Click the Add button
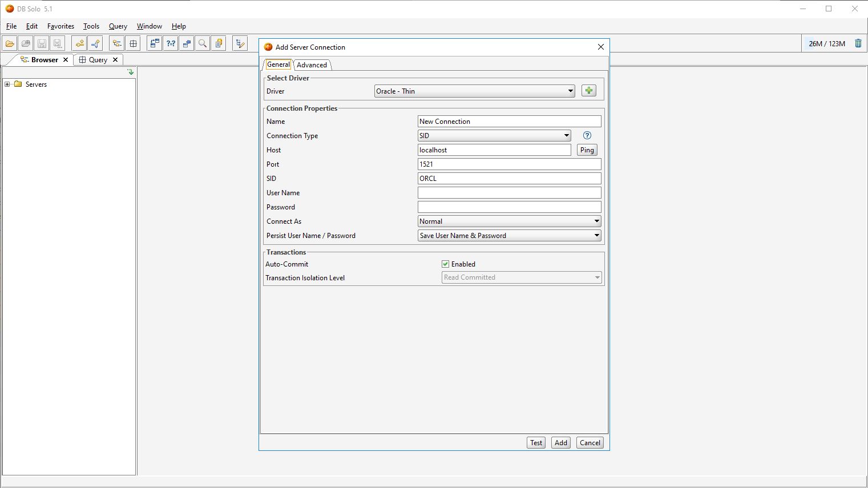The width and height of the screenshot is (868, 488). point(561,442)
